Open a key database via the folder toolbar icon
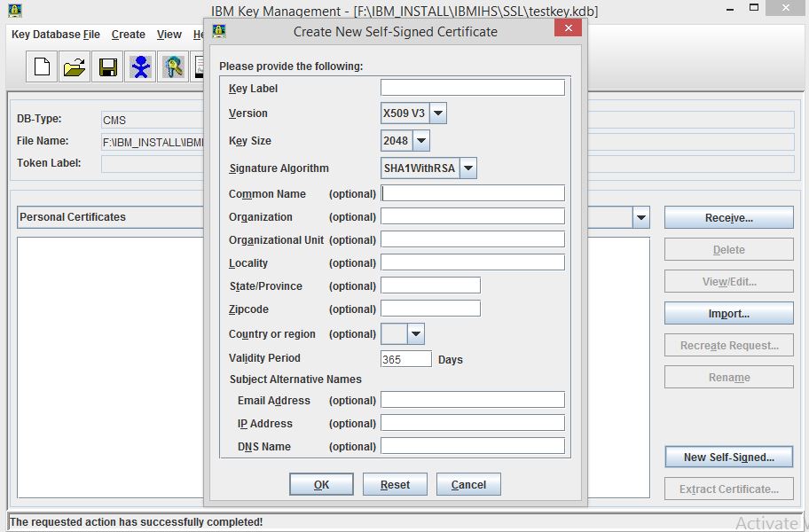The height and width of the screenshot is (532, 809). click(74, 66)
